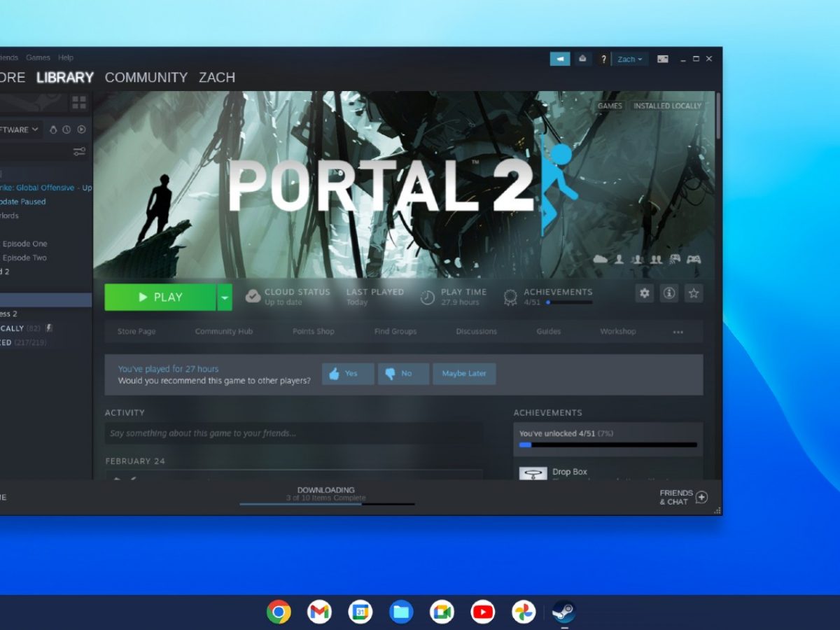This screenshot has width=840, height=630.
Task: Add Portal 2 to favorites star
Action: 694,293
